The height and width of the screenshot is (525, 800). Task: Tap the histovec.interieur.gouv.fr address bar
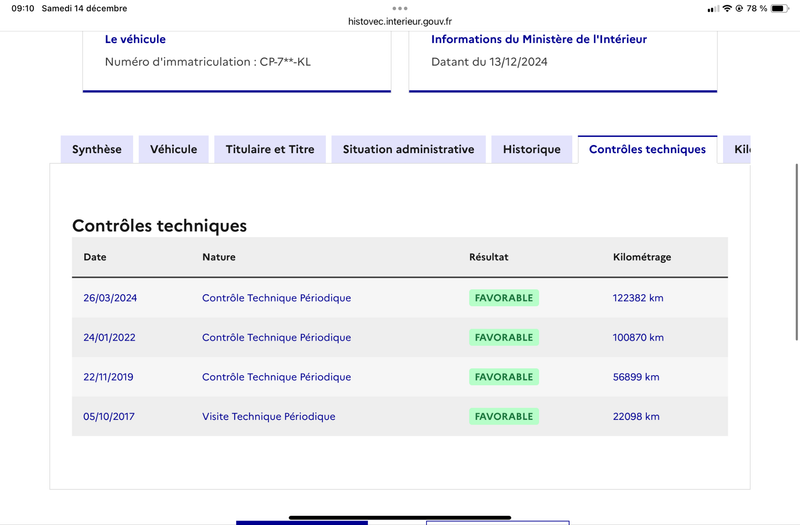tap(400, 21)
